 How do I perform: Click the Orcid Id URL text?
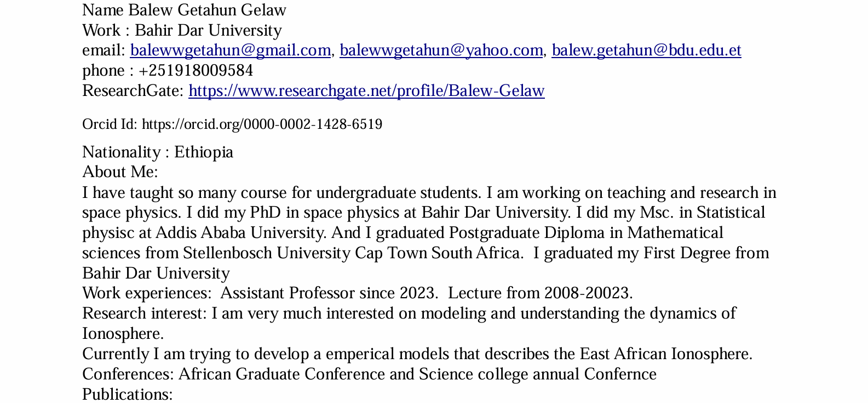pyautogui.click(x=262, y=124)
